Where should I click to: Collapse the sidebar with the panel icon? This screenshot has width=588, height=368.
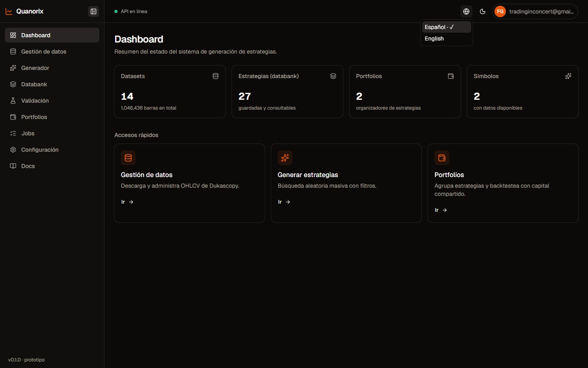click(94, 11)
